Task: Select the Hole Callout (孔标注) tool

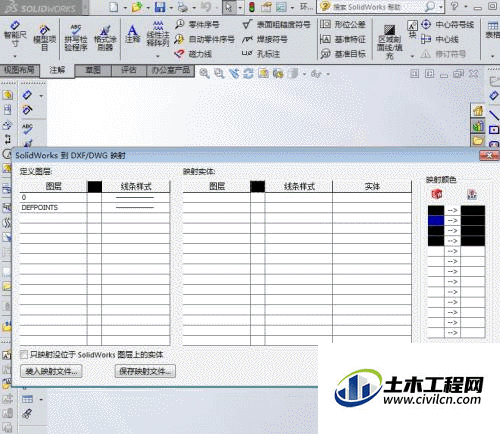Action: (x=261, y=53)
